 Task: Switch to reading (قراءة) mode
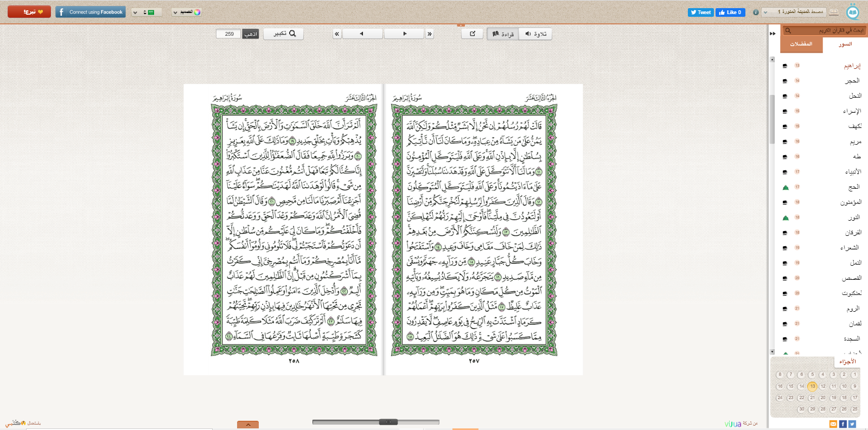pyautogui.click(x=503, y=34)
